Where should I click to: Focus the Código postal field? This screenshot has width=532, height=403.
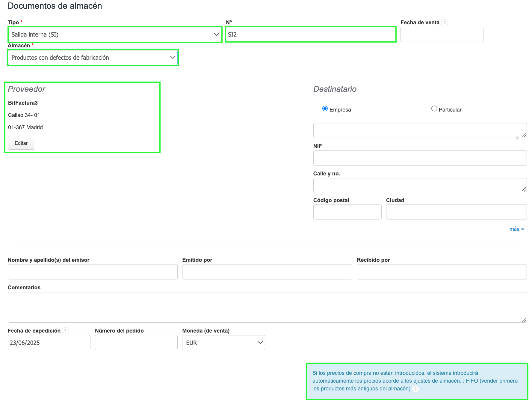coord(347,212)
